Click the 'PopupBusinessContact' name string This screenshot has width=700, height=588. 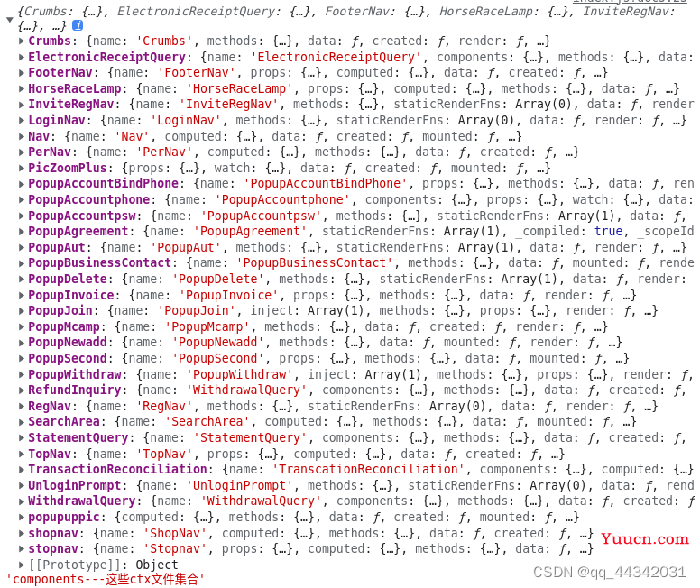coord(315,263)
